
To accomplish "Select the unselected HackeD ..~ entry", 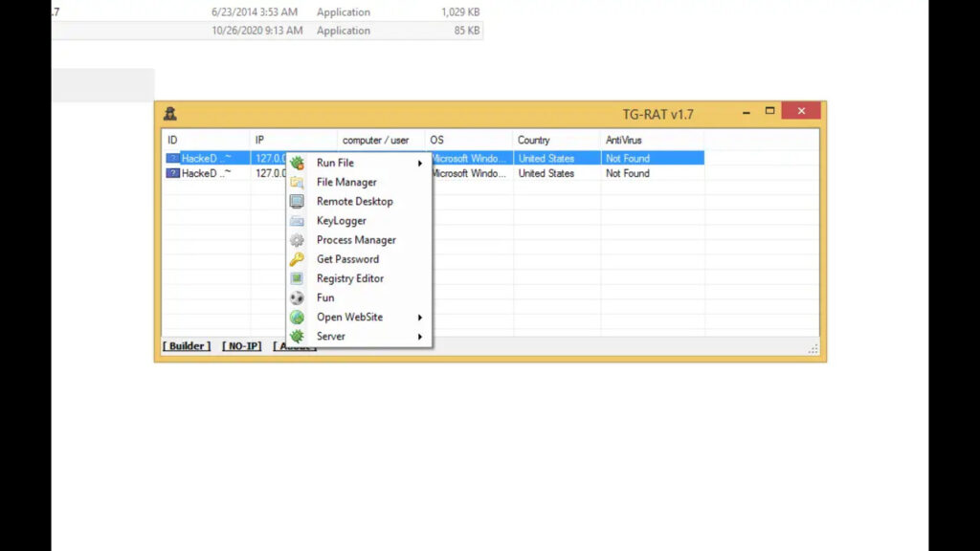I will pos(207,174).
